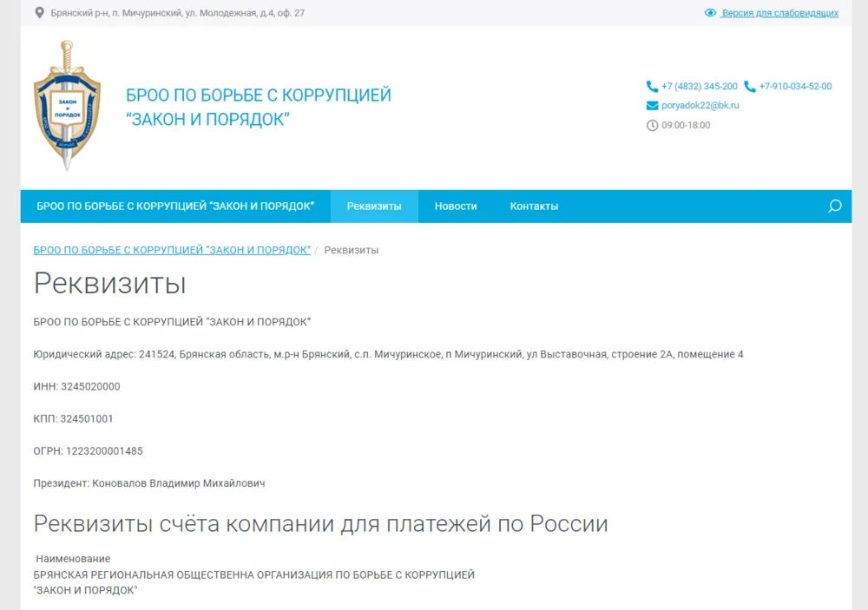
Task: Click the Закон и Порядок shield logo
Action: click(68, 105)
